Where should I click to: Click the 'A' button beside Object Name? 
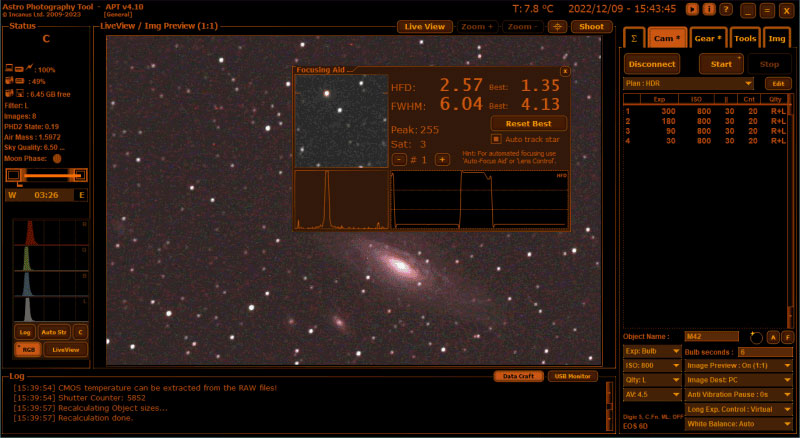pyautogui.click(x=773, y=337)
